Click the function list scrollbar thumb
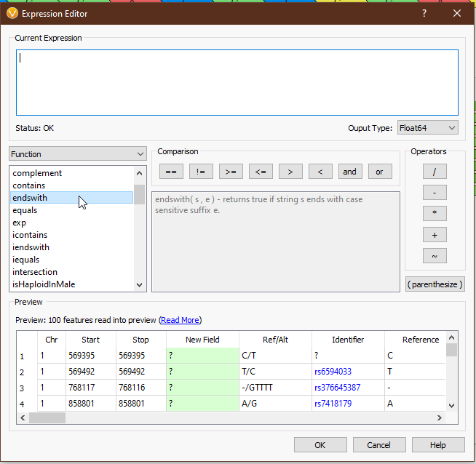Screen dimensions: 476x464 pyautogui.click(x=139, y=195)
